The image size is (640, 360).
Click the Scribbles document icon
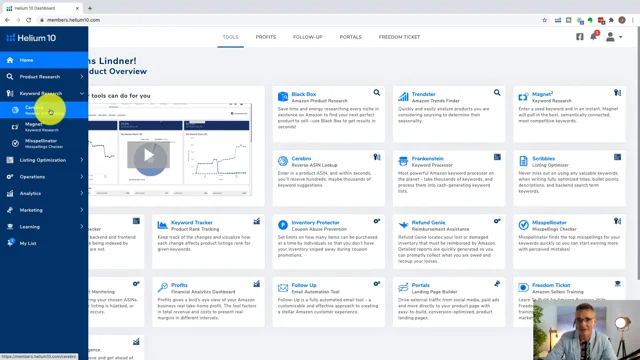tap(523, 161)
